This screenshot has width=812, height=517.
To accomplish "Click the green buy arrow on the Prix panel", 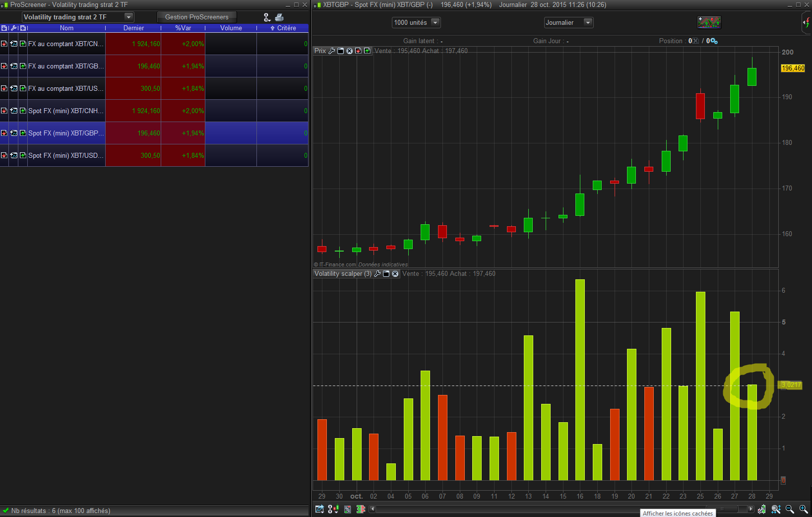I will (x=367, y=51).
